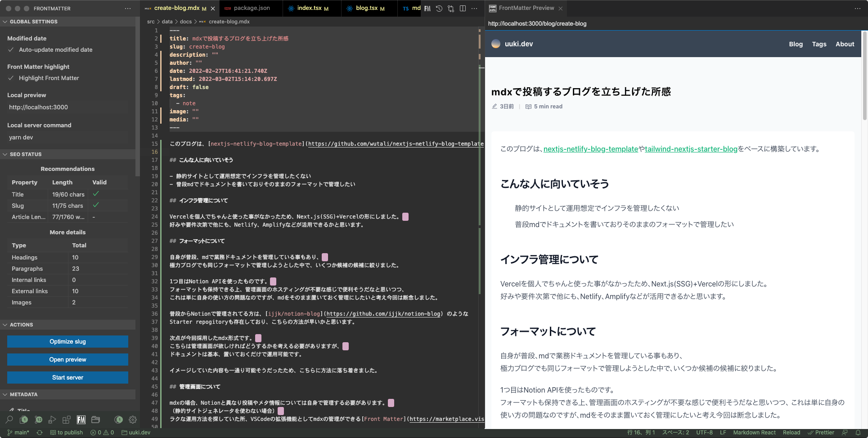Screen dimensions: 868x438
Task: Open the Manage gear icon
Action: [133, 420]
